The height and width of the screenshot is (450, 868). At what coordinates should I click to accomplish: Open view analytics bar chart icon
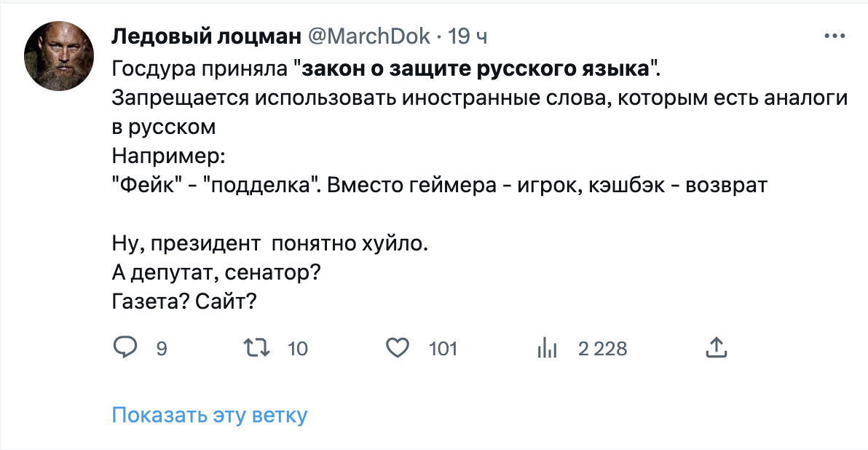[546, 349]
